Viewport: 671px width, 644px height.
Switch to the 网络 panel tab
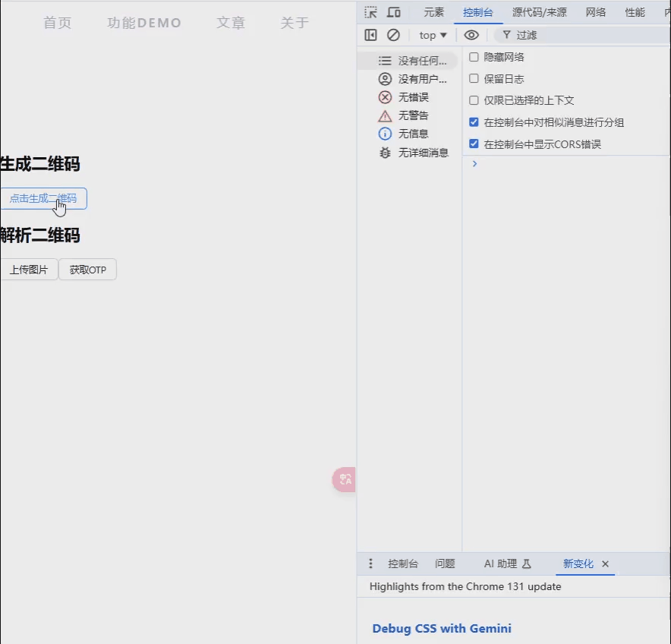pyautogui.click(x=596, y=12)
